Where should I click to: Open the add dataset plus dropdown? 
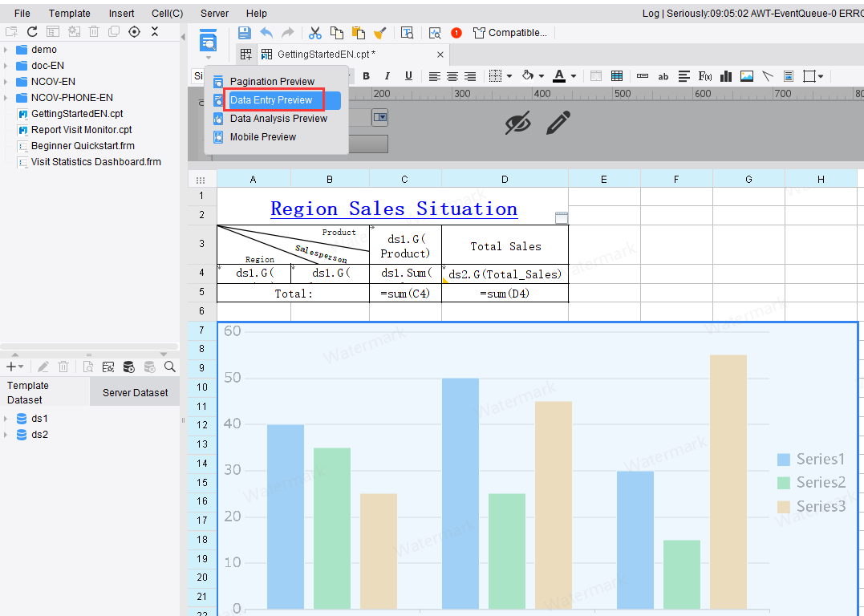pos(14,367)
